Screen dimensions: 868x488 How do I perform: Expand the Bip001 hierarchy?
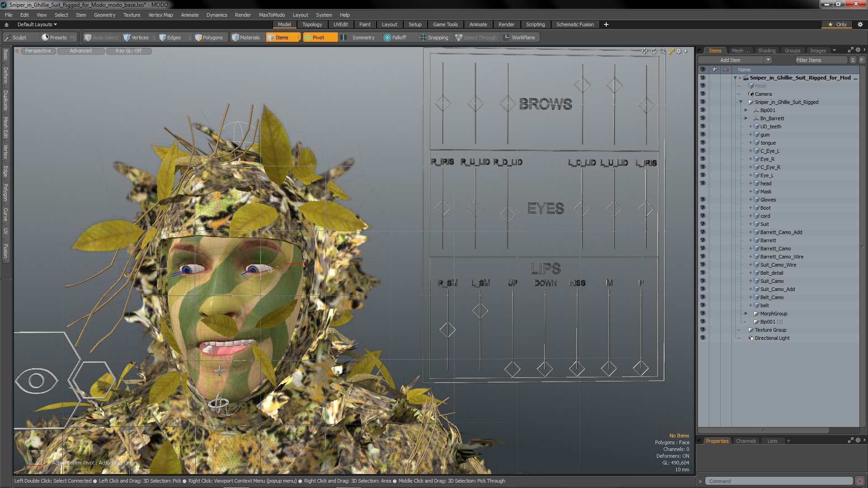click(746, 110)
